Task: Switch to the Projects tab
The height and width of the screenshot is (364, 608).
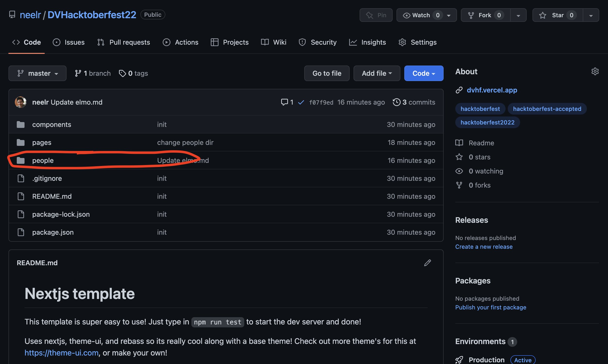Action: 230,42
